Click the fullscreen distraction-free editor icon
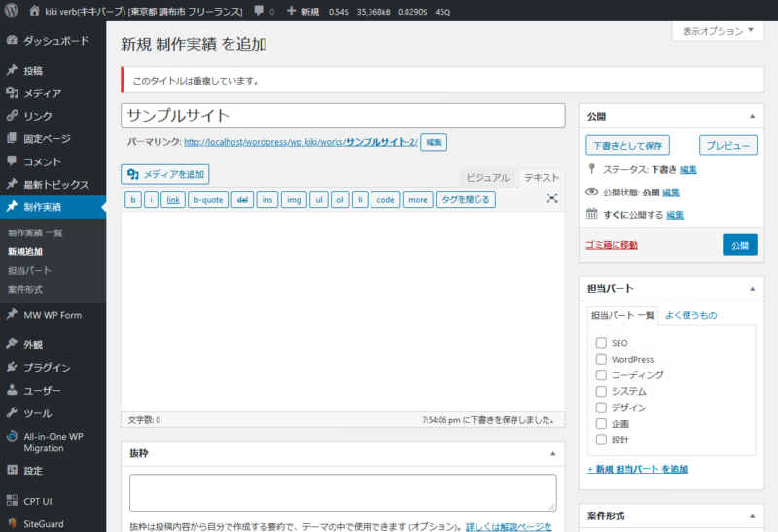Screen dimensions: 778x532 click(551, 198)
